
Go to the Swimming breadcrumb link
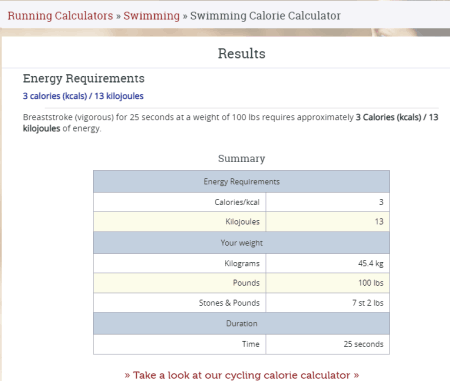point(151,16)
